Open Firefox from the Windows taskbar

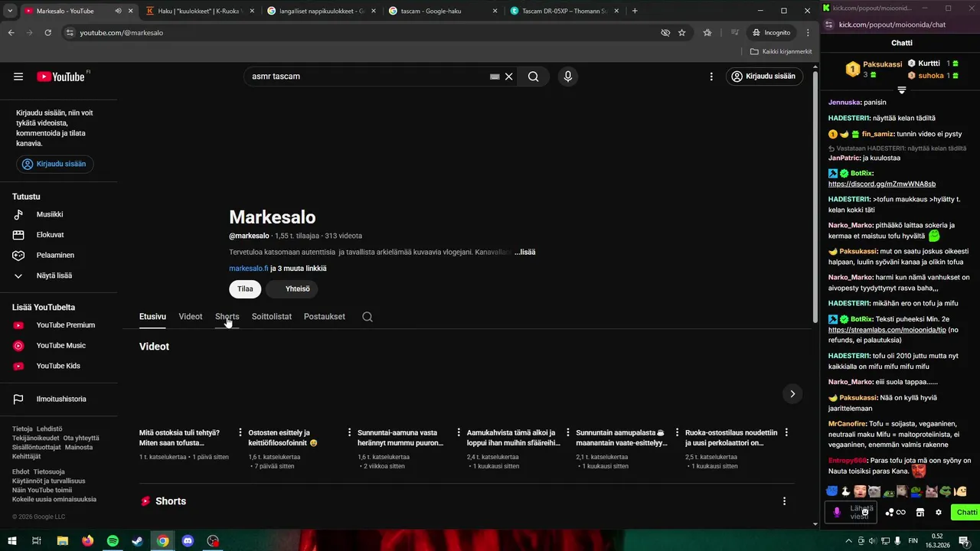(87, 541)
